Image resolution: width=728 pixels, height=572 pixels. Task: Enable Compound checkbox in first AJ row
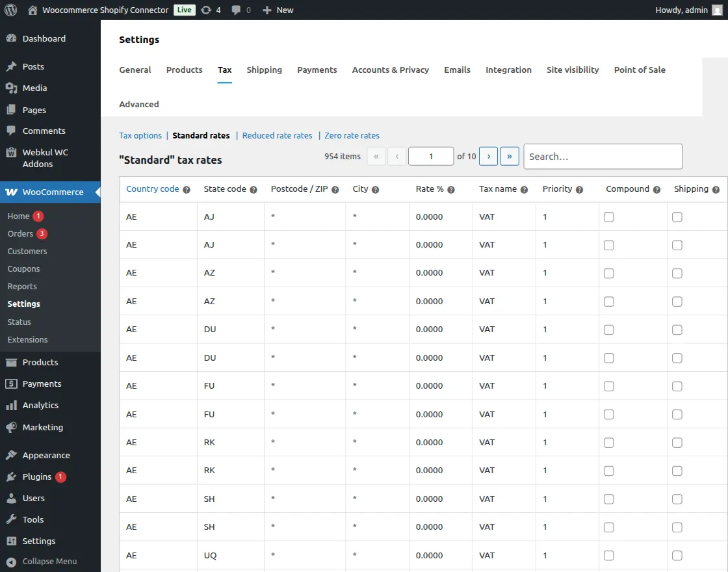click(608, 217)
